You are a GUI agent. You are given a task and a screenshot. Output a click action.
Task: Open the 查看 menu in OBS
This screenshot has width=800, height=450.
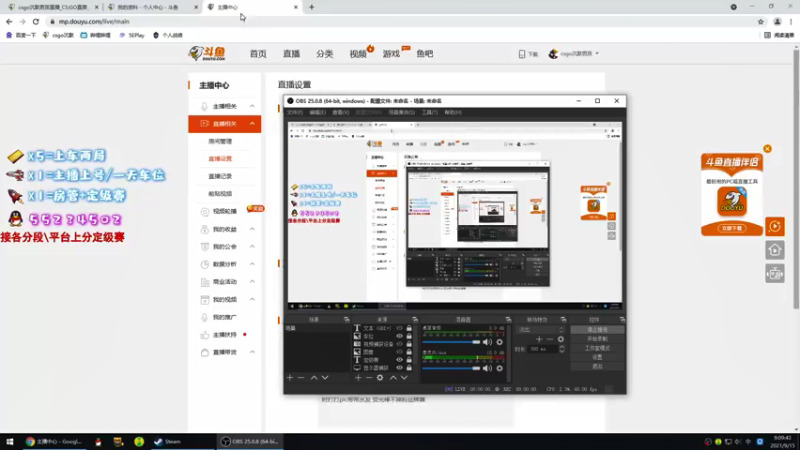[x=340, y=112]
